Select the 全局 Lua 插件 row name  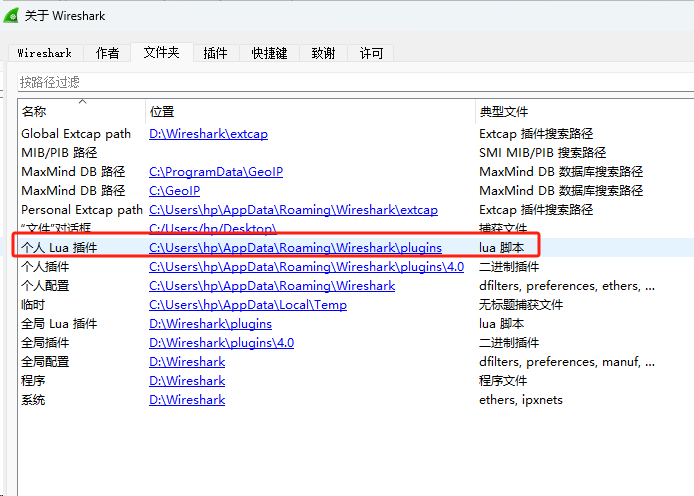pyautogui.click(x=59, y=324)
